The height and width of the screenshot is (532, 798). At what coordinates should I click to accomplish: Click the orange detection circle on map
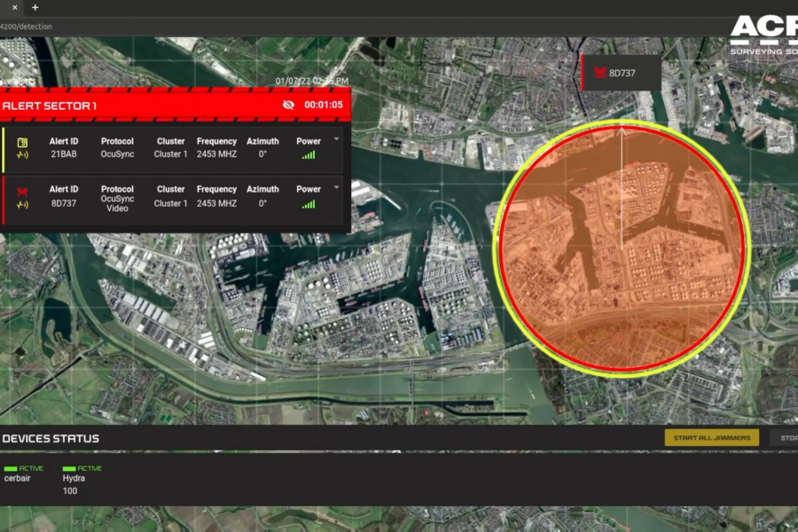click(622, 257)
